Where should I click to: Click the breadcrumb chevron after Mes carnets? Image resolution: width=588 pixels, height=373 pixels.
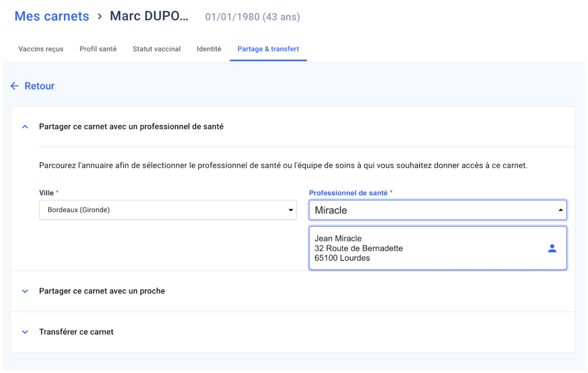click(100, 16)
